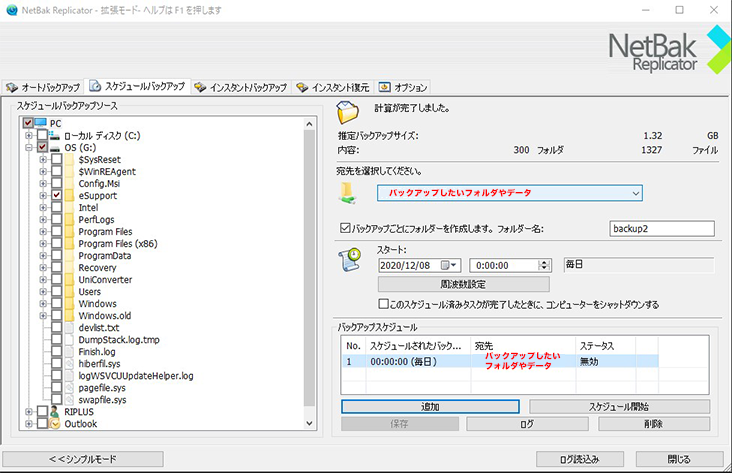Click the Users folder icon
Viewport: 732px width, 473px height.
[x=70, y=291]
